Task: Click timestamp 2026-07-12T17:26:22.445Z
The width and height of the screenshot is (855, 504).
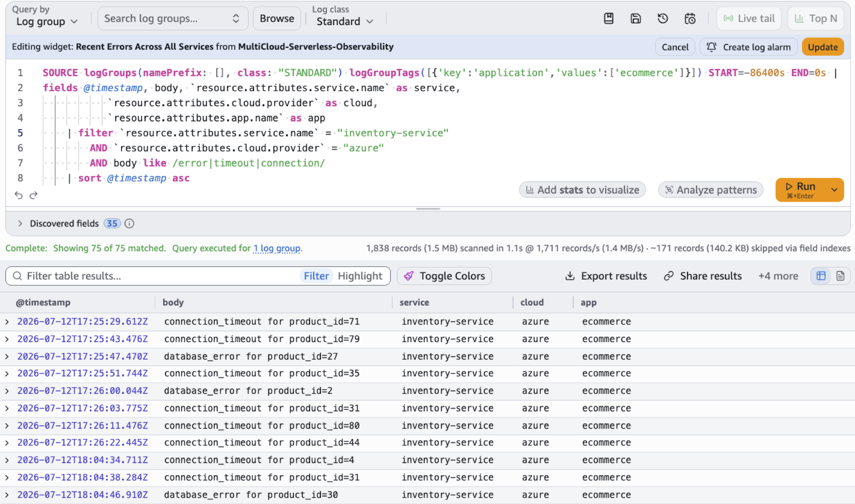Action: [83, 442]
